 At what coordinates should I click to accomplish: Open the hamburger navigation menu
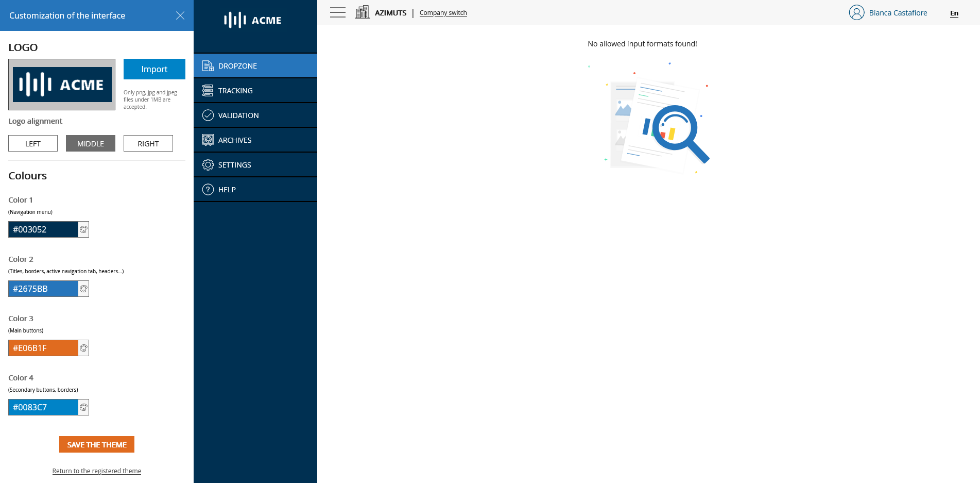(x=337, y=12)
